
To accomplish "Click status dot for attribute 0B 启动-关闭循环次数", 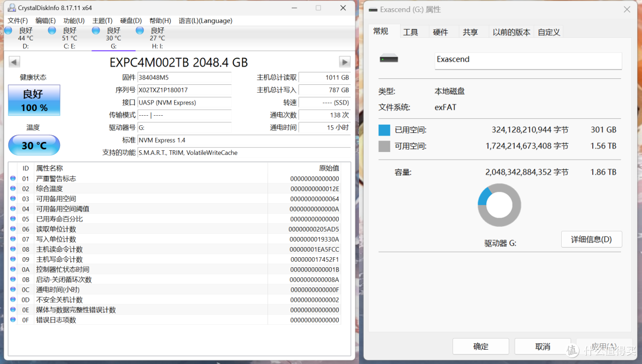I will (x=13, y=279).
